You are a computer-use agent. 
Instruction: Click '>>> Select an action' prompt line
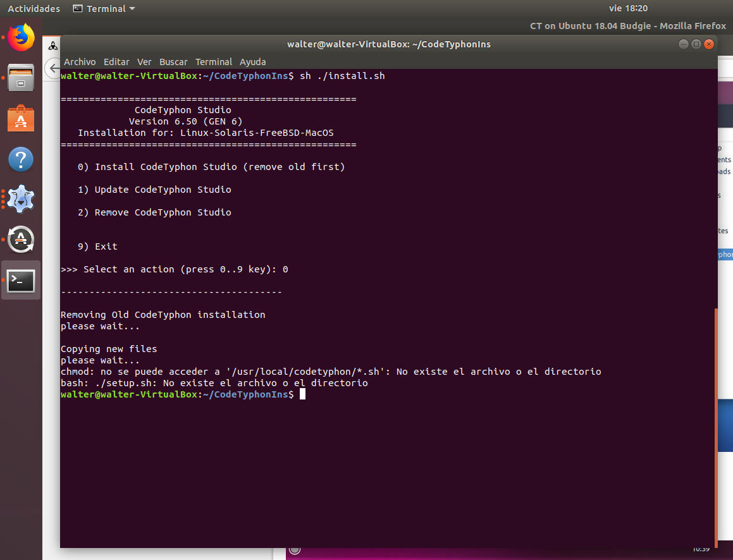175,269
